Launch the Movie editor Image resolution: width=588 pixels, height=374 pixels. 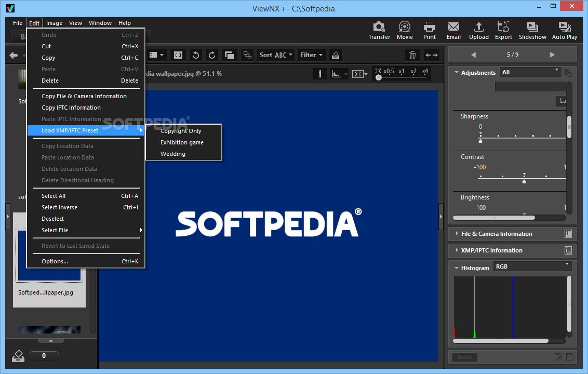pyautogui.click(x=405, y=31)
